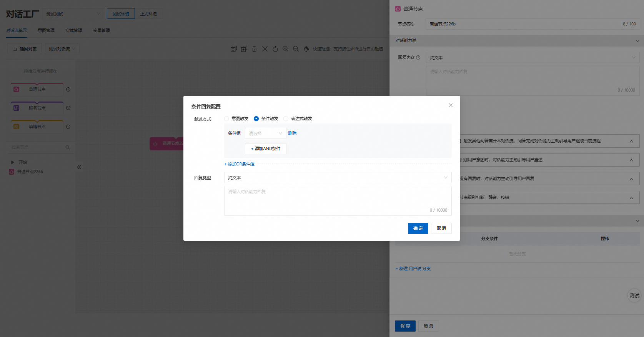Screen dimensions: 644x337
Task: Open the 测试对话流 dropdown
Action: [62, 49]
